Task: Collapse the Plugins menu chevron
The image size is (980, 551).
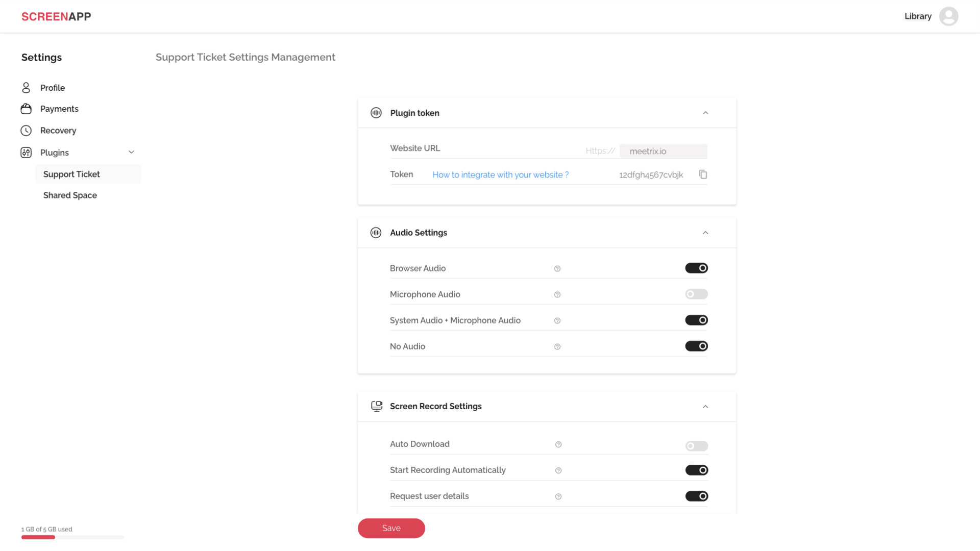Action: point(131,153)
